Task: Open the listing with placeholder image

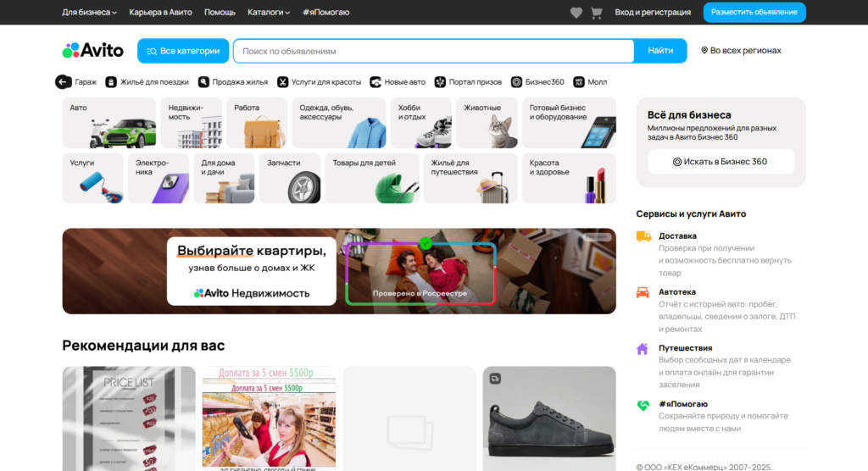Action: click(409, 418)
